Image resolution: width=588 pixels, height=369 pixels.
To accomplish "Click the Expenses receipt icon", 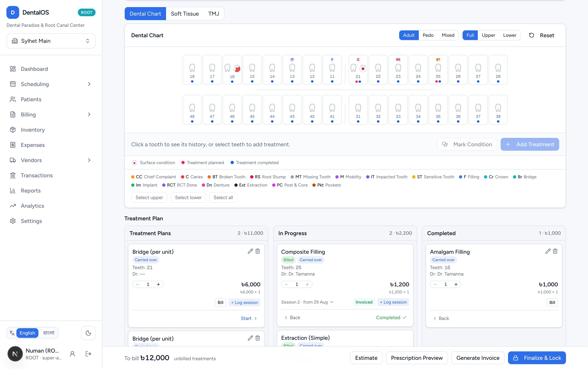I will coord(13,145).
